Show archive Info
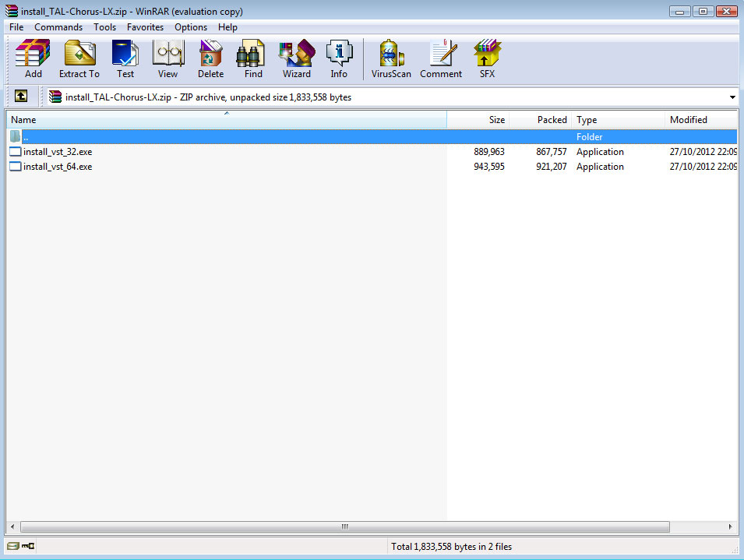The image size is (744, 560). coord(339,58)
